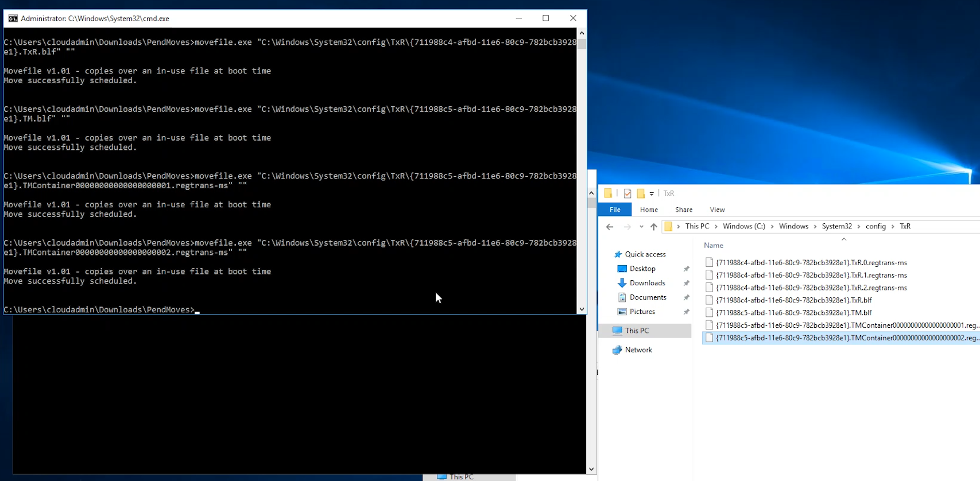Click the New folder icon in Explorer title bar
Image resolution: width=980 pixels, height=481 pixels.
[641, 193]
